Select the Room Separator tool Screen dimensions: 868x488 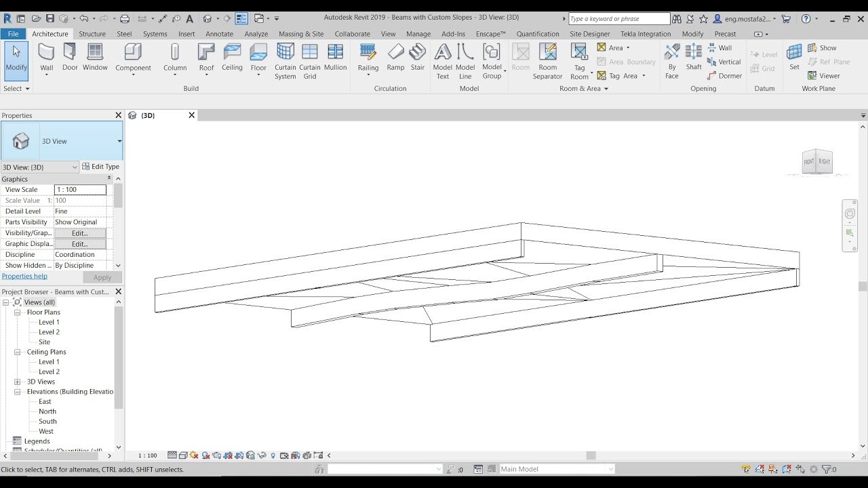pyautogui.click(x=547, y=61)
